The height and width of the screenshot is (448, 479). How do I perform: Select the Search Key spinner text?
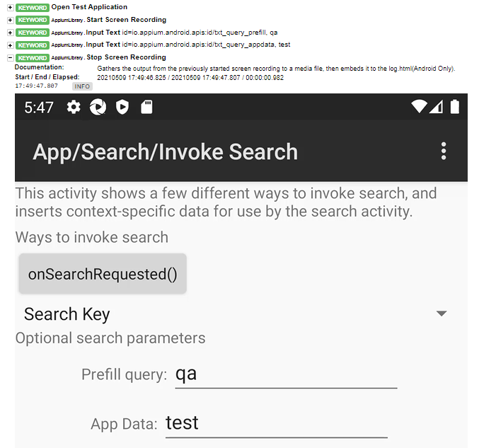(x=67, y=314)
